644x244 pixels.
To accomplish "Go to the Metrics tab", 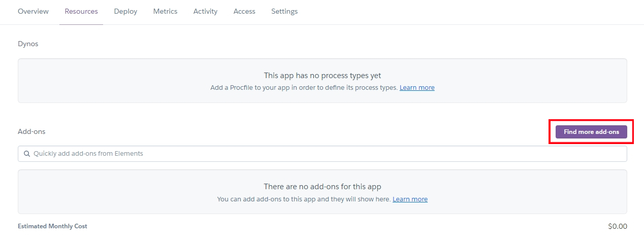I will [x=165, y=11].
